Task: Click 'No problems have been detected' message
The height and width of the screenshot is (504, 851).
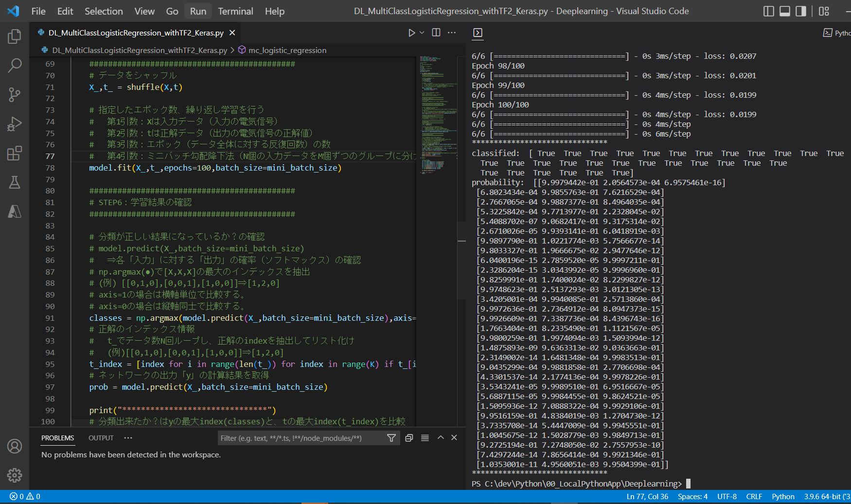Action: point(131,454)
